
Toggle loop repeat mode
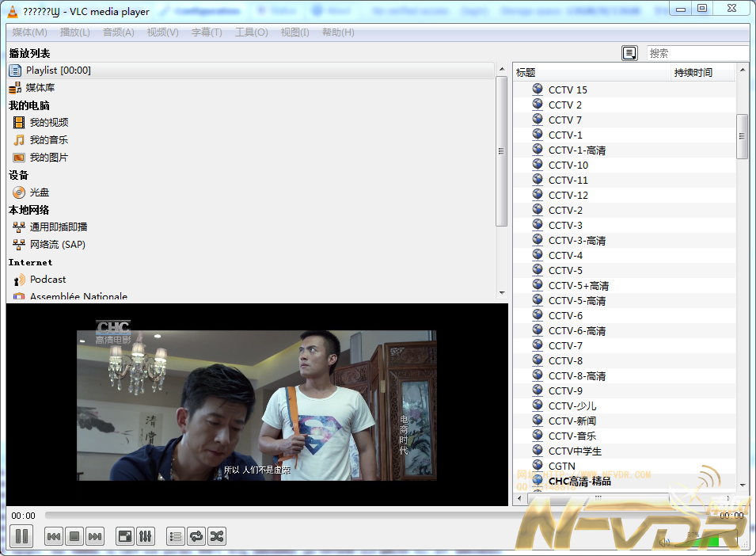coord(196,536)
